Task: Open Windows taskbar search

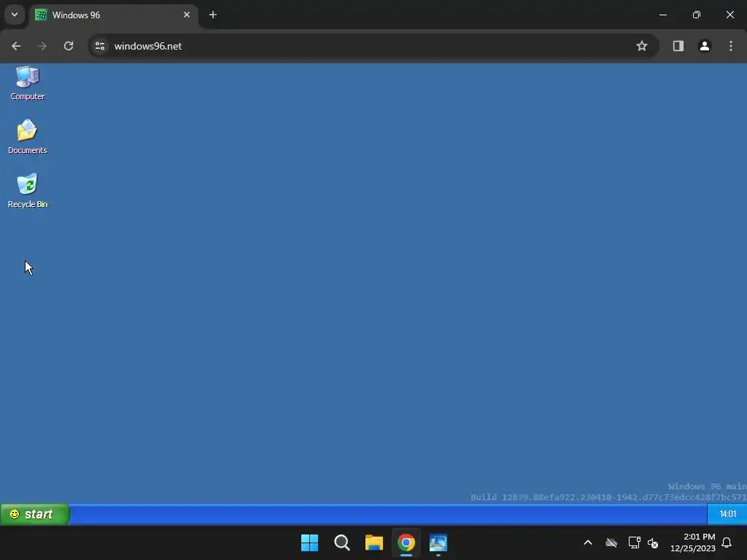Action: [342, 542]
